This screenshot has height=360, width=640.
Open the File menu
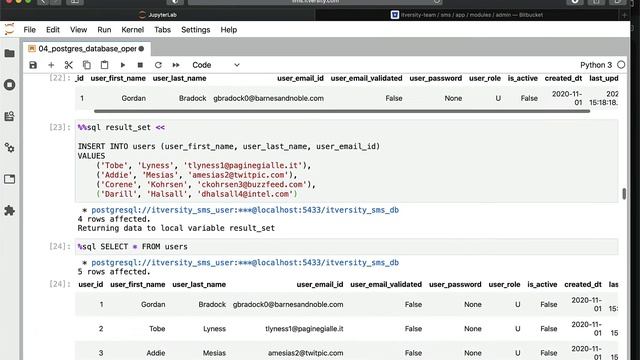coord(29,30)
